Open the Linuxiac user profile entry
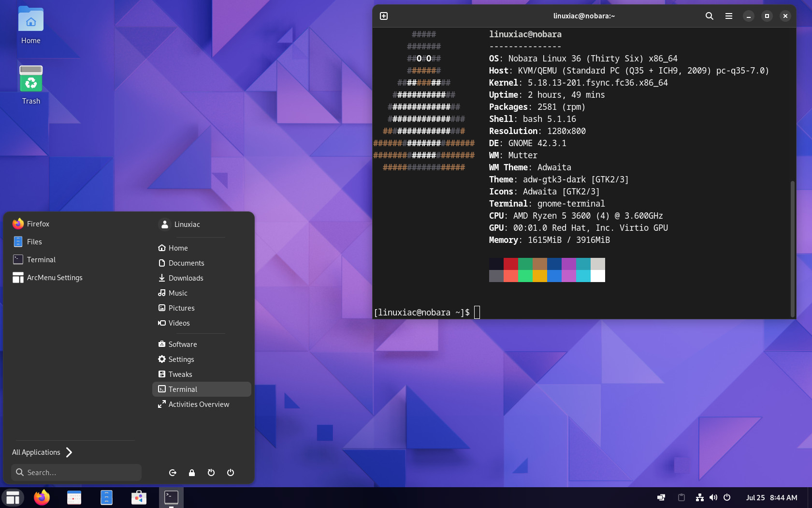Image resolution: width=812 pixels, height=508 pixels. 187,224
